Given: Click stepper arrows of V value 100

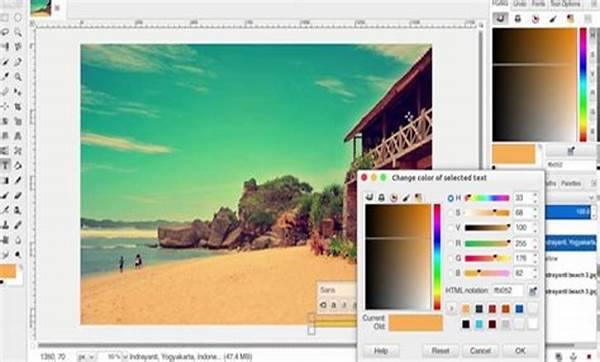Looking at the screenshot, I should 535,228.
